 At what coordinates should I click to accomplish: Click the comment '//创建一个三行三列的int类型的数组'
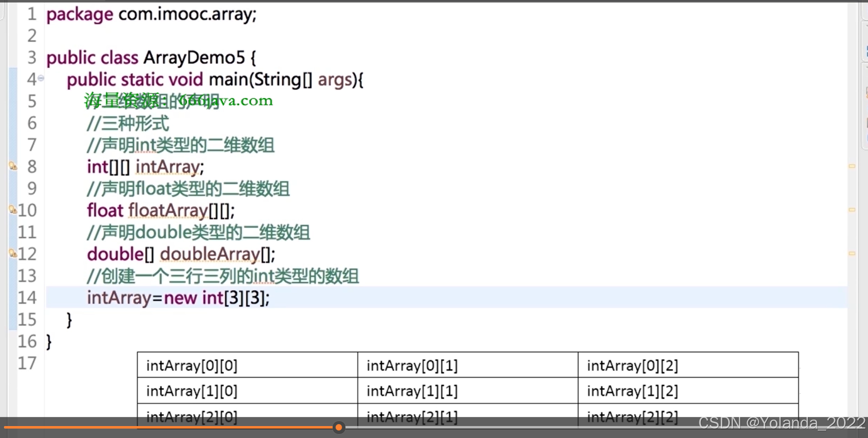click(x=223, y=276)
